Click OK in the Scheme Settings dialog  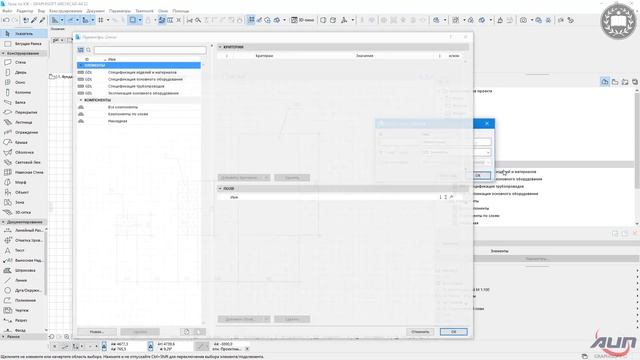453,332
